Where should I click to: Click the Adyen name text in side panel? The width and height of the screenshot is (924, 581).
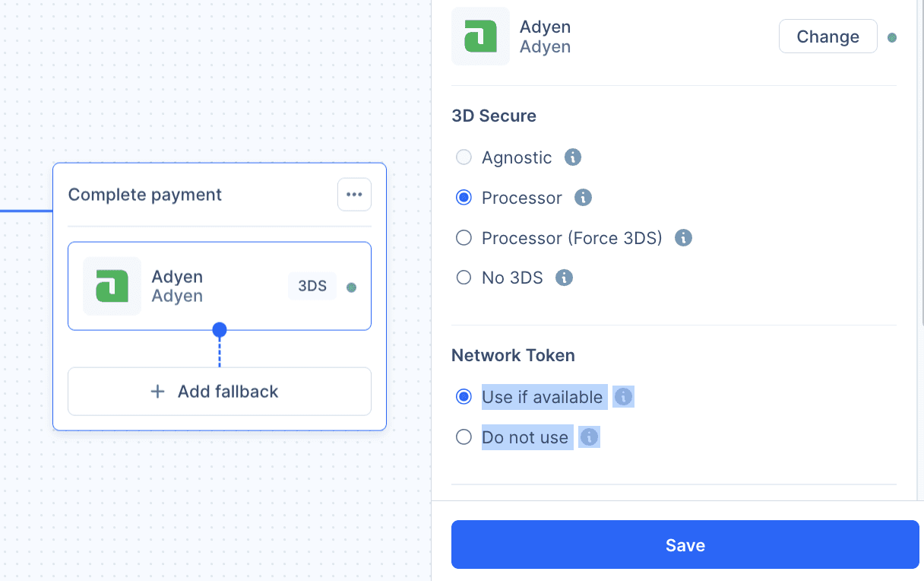click(545, 27)
